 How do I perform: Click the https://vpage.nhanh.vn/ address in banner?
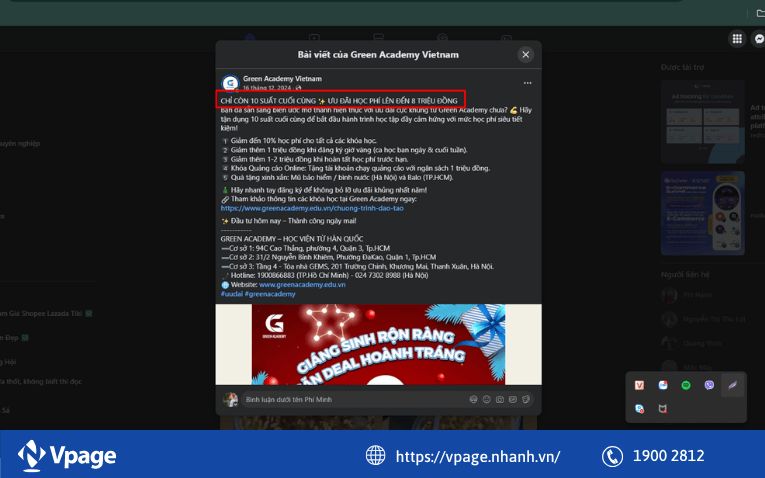478,457
